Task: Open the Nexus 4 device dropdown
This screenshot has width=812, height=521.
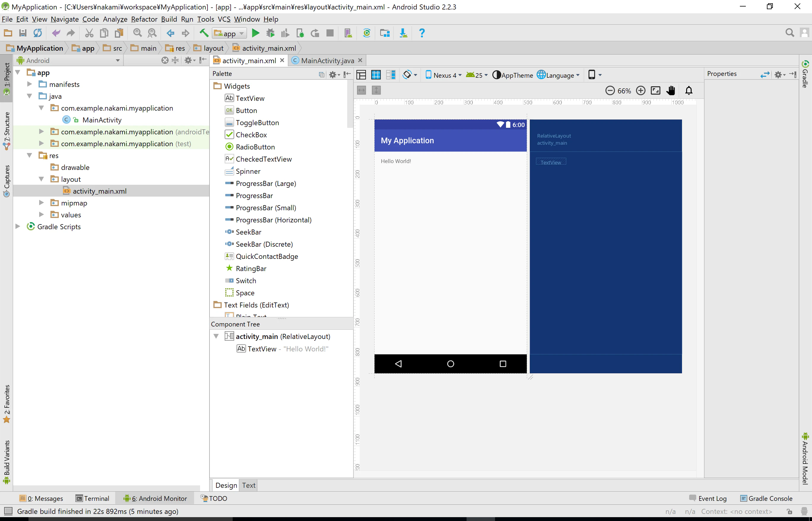Action: click(443, 75)
